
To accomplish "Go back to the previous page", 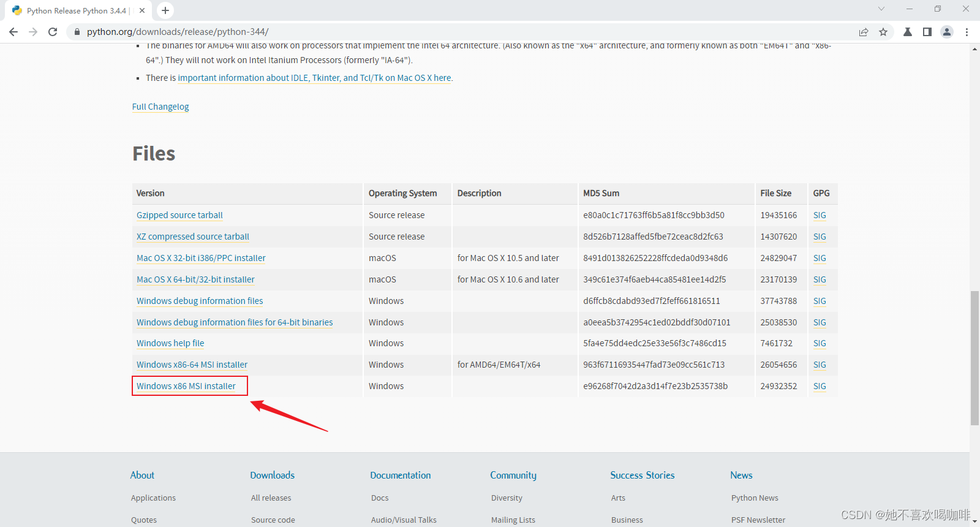I will point(13,32).
